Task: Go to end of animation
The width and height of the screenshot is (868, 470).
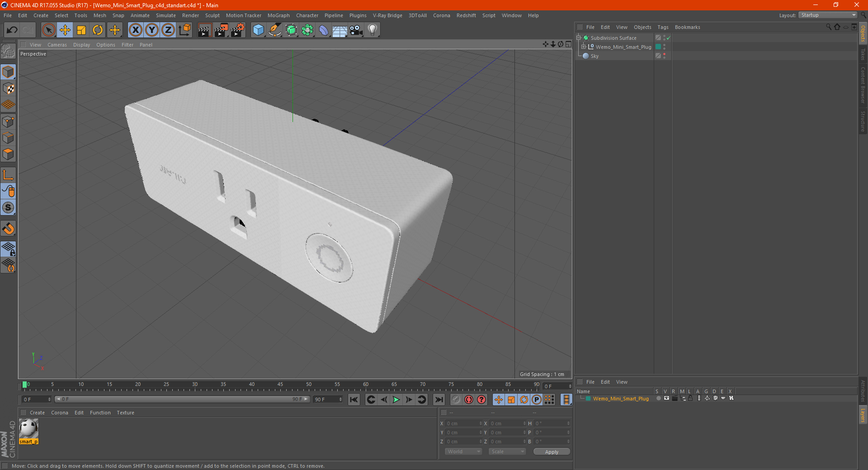Action: click(x=439, y=399)
